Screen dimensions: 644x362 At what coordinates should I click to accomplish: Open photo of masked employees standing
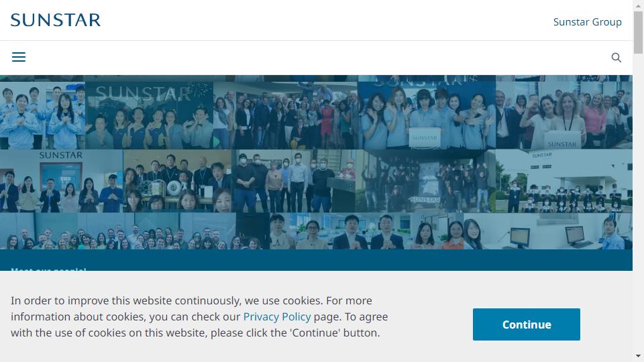coord(293,181)
